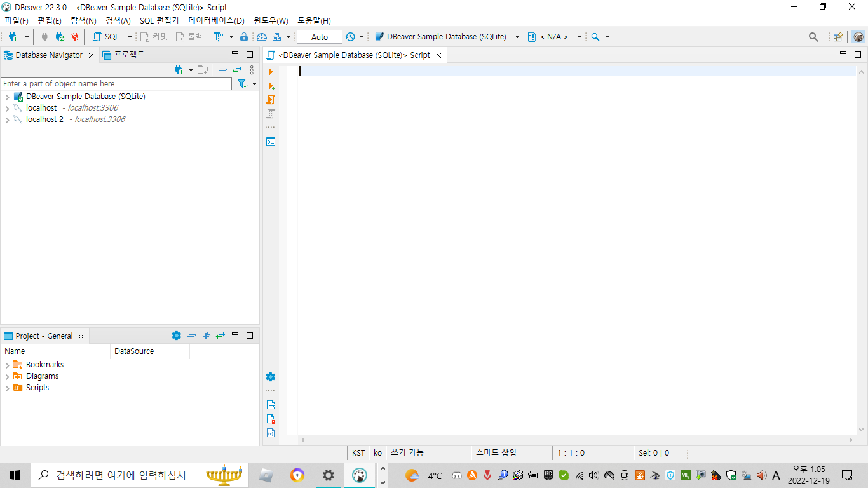Image resolution: width=868 pixels, height=488 pixels.
Task: Select DBeaver Sample Database (SQLite) in navigator
Action: coord(86,97)
